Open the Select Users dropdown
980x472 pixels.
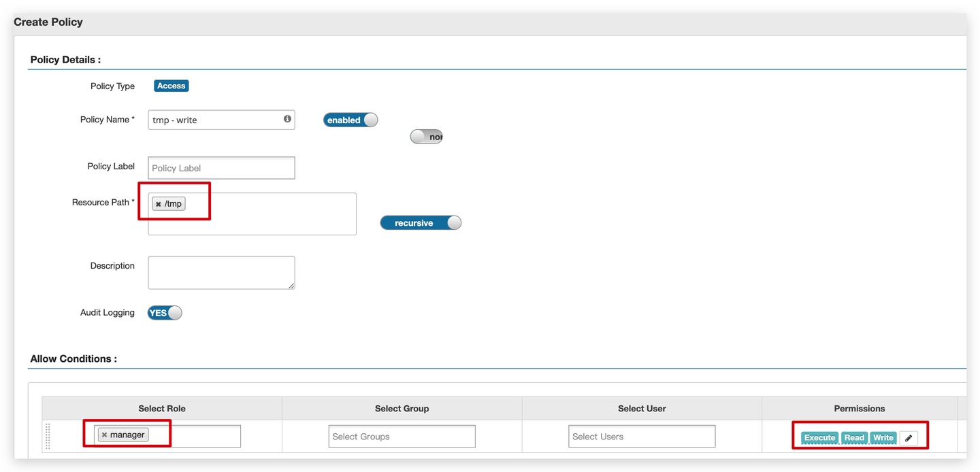pyautogui.click(x=641, y=436)
